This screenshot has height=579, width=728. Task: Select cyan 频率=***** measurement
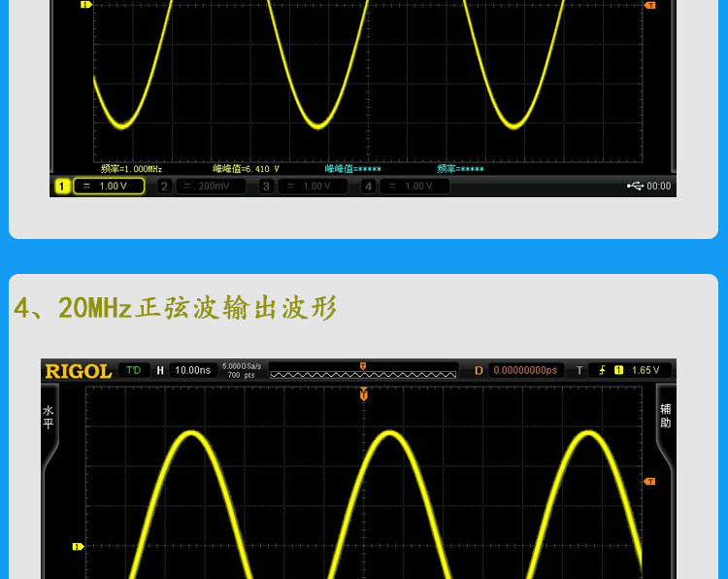point(460,169)
